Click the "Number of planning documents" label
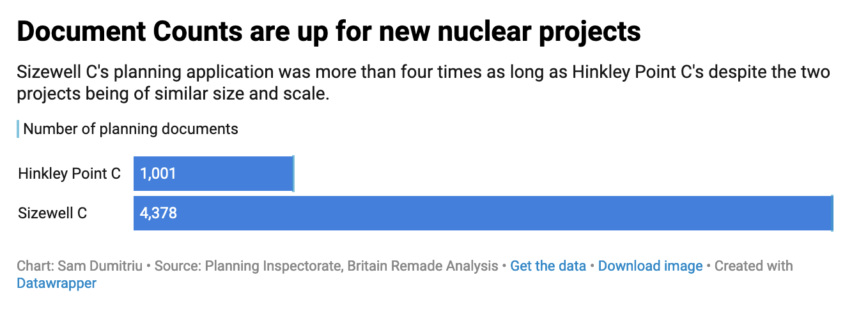This screenshot has width=868, height=323. 130,129
